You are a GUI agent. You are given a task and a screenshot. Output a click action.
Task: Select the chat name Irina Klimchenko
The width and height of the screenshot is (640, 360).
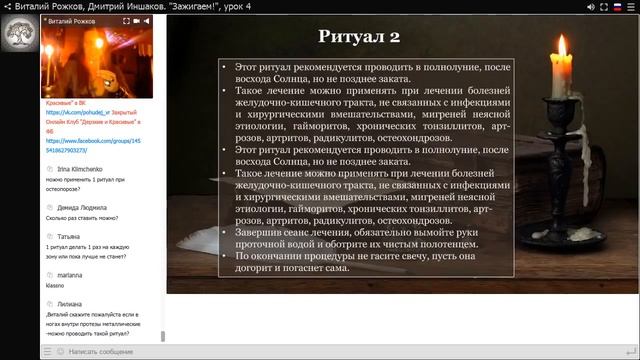[80, 169]
